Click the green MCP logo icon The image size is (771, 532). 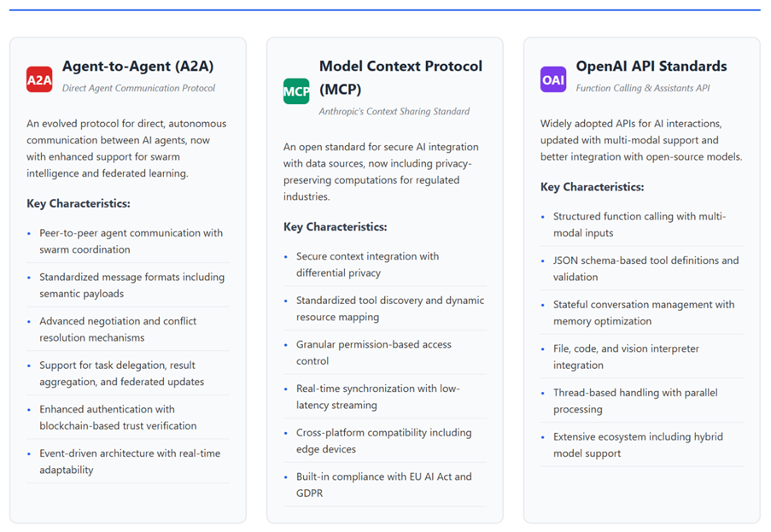click(296, 91)
